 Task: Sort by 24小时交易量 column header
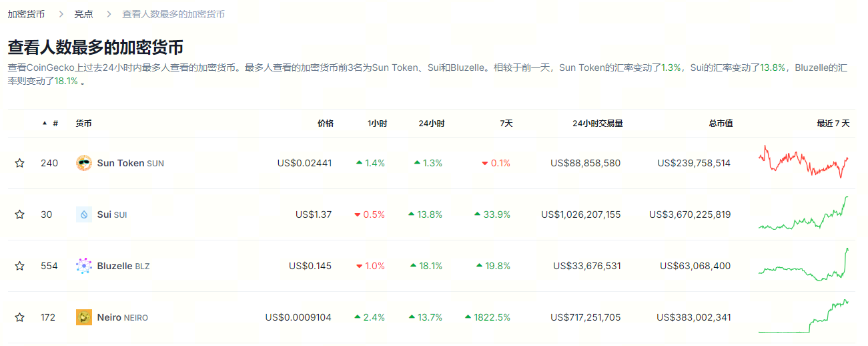coord(597,124)
